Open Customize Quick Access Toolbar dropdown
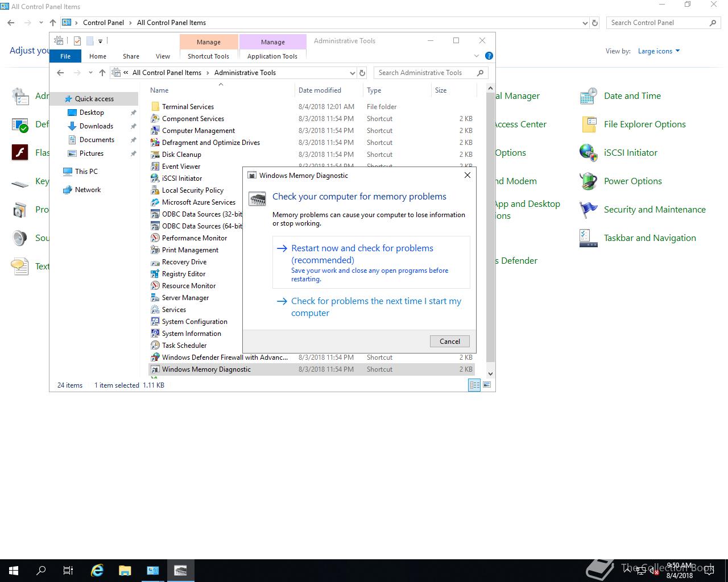Viewport: 728px width, 582px height. 100,41
